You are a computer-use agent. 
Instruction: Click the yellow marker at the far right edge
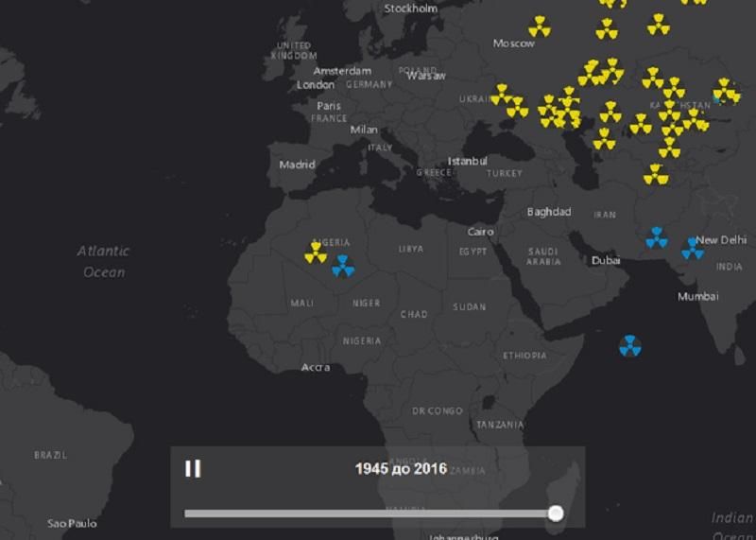(x=726, y=90)
